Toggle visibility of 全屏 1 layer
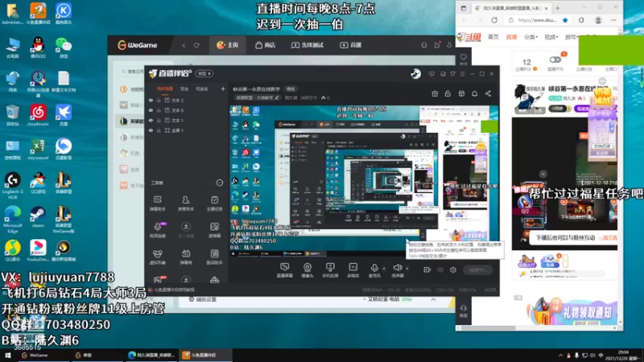644x362 pixels. 151,130
